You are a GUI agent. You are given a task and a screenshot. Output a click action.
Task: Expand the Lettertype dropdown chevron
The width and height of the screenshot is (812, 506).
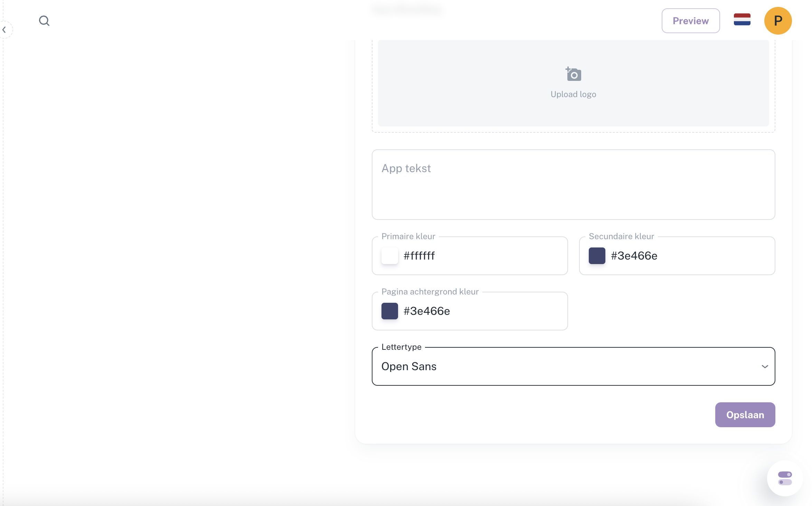(765, 366)
